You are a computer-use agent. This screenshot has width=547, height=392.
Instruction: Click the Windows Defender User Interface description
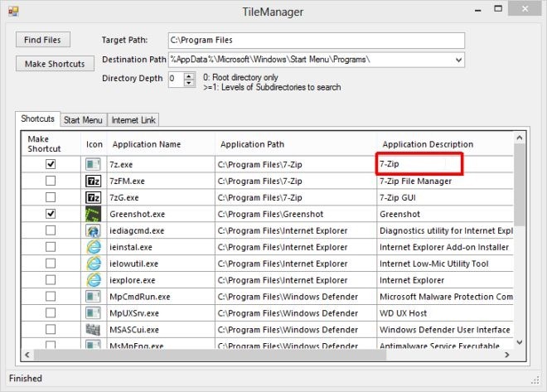pos(445,330)
